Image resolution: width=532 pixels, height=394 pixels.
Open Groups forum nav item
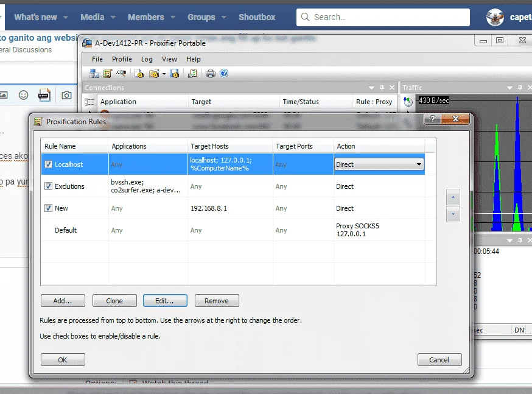click(201, 17)
